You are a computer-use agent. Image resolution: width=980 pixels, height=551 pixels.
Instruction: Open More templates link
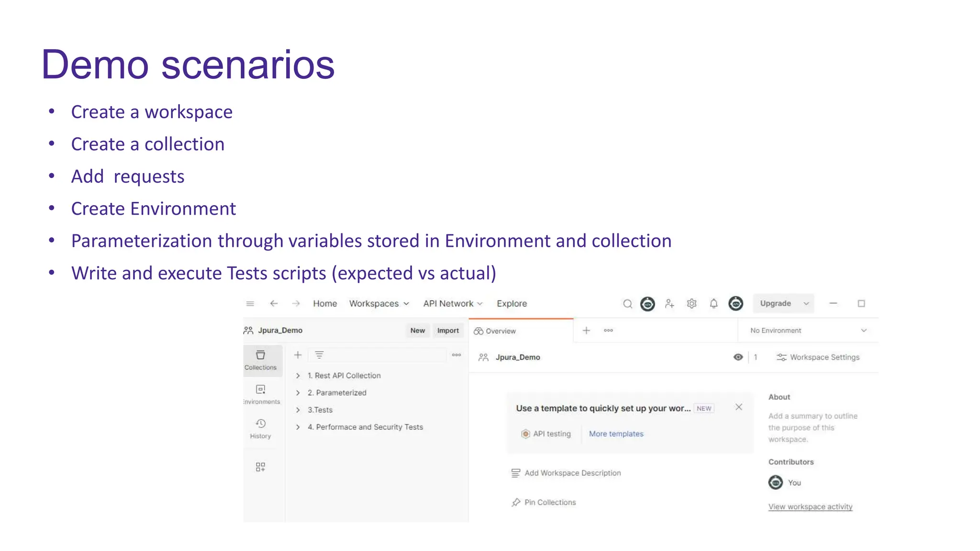click(x=616, y=434)
